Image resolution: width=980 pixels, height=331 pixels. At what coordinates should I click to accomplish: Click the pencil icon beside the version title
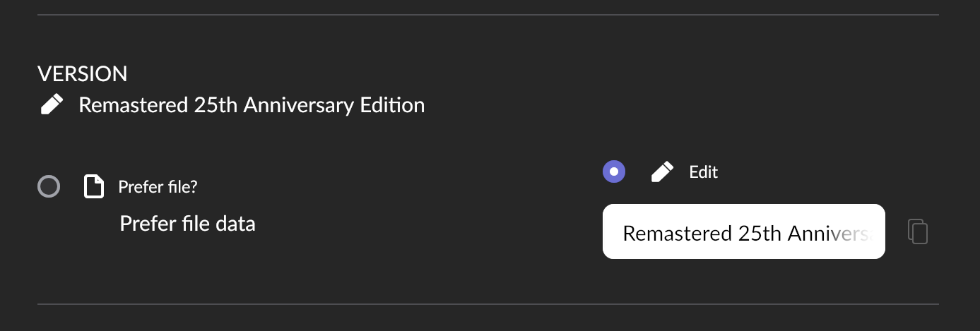click(x=51, y=105)
